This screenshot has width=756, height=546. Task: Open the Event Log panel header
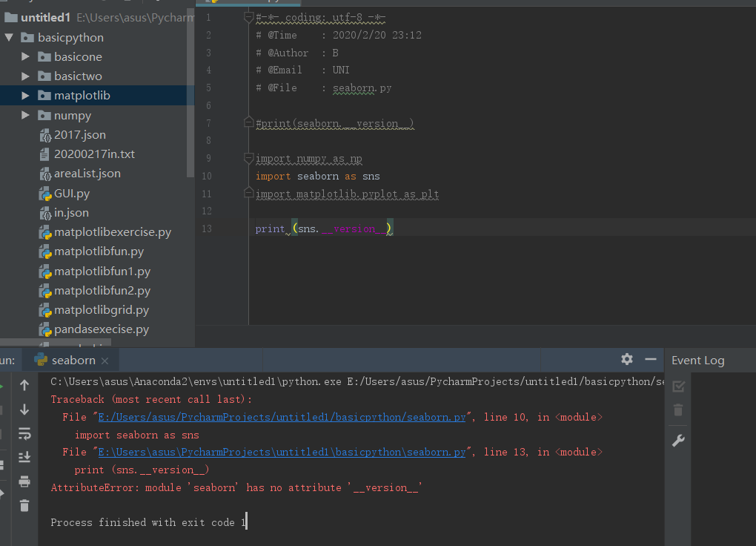pos(697,360)
